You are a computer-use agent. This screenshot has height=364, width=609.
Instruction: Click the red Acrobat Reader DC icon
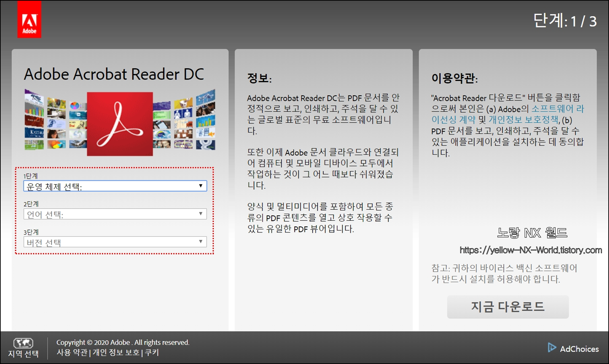click(120, 124)
